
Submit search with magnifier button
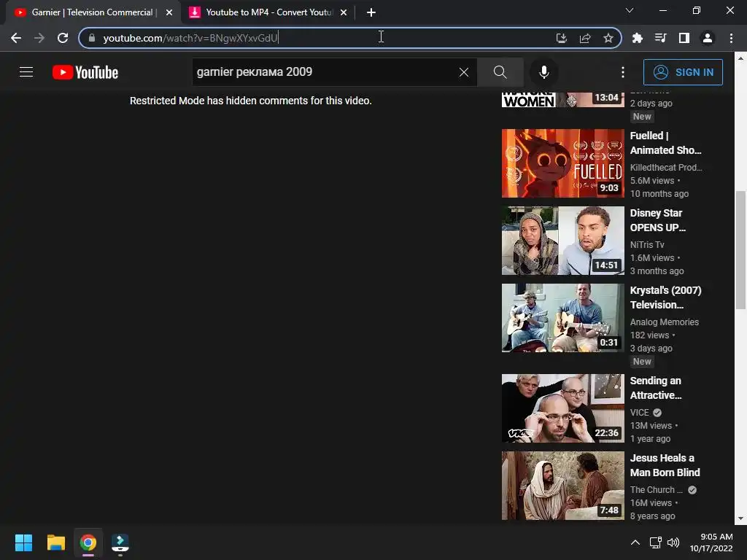point(500,72)
